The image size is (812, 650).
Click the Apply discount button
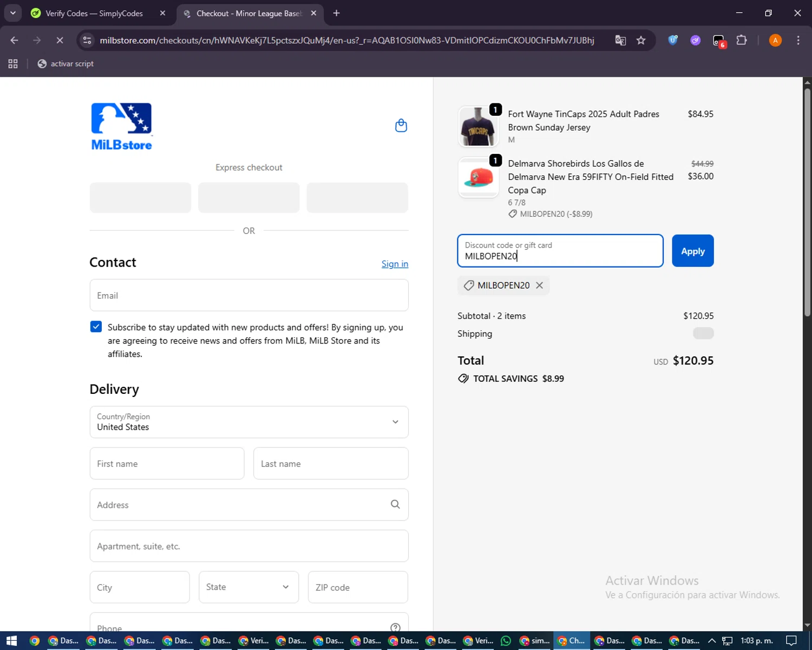(693, 251)
